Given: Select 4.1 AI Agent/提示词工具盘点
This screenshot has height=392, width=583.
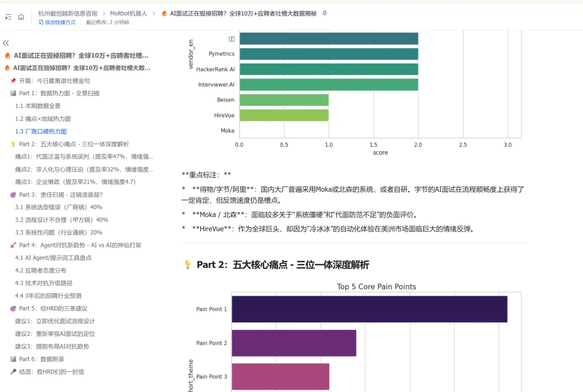Looking at the screenshot, I should pyautogui.click(x=53, y=258).
